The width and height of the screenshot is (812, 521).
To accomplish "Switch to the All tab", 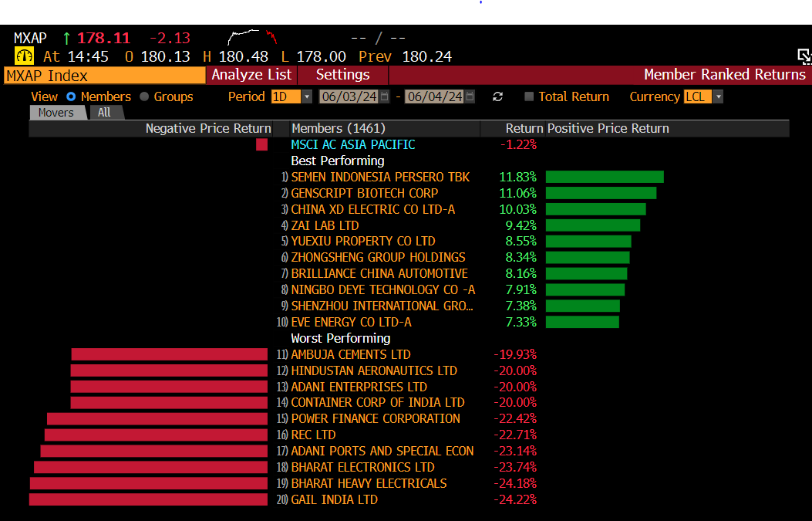I will (105, 113).
